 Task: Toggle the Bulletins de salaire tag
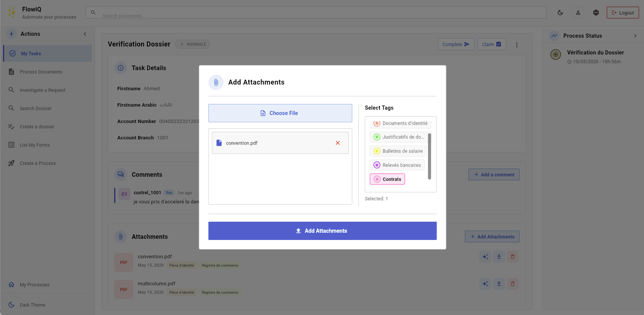coord(398,151)
